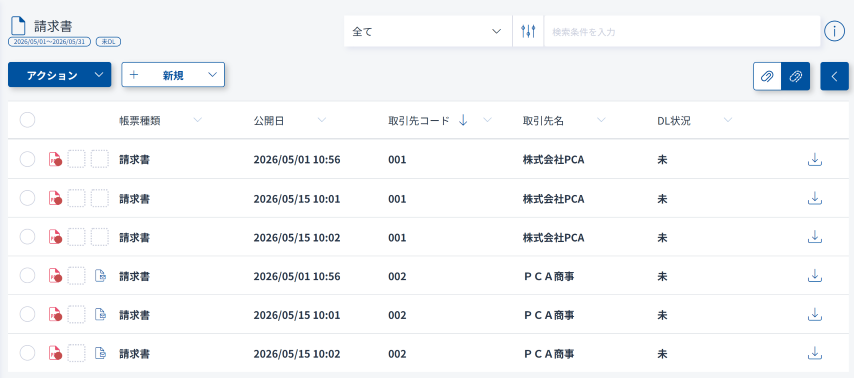Download the 001 invoice published 2026/05/15 10:01

click(814, 198)
